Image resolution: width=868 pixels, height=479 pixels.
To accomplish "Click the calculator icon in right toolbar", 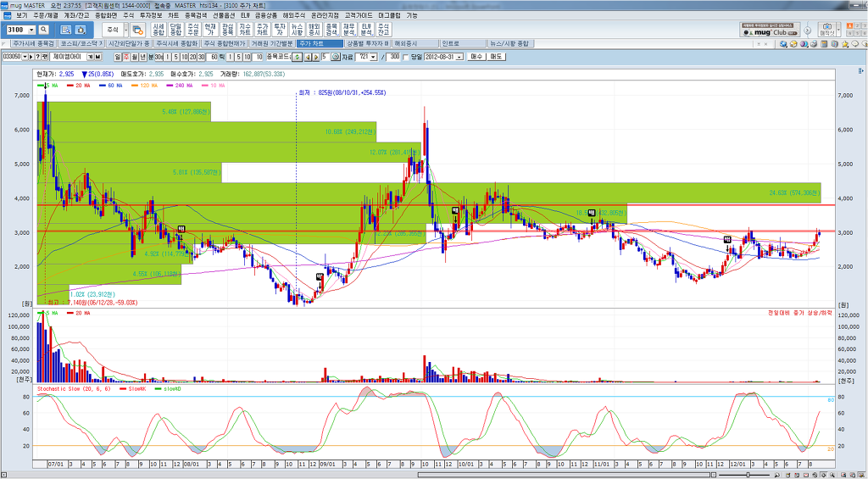I will 824,44.
